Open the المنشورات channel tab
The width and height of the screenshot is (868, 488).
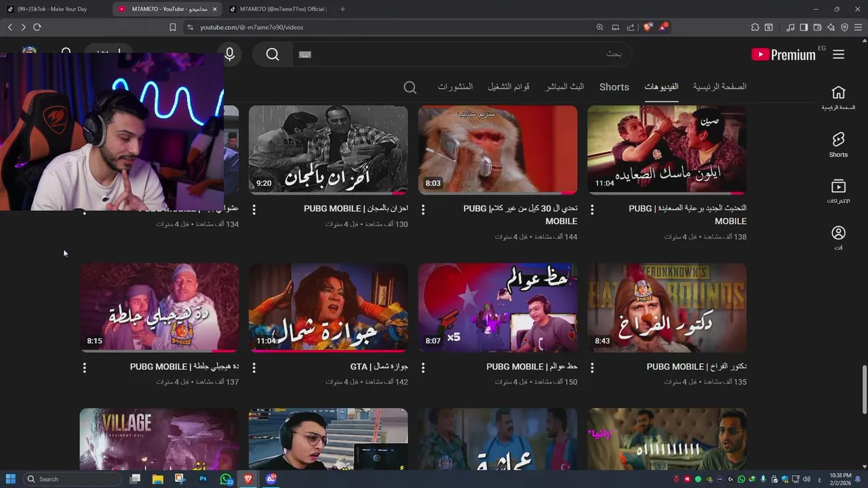pos(456,87)
